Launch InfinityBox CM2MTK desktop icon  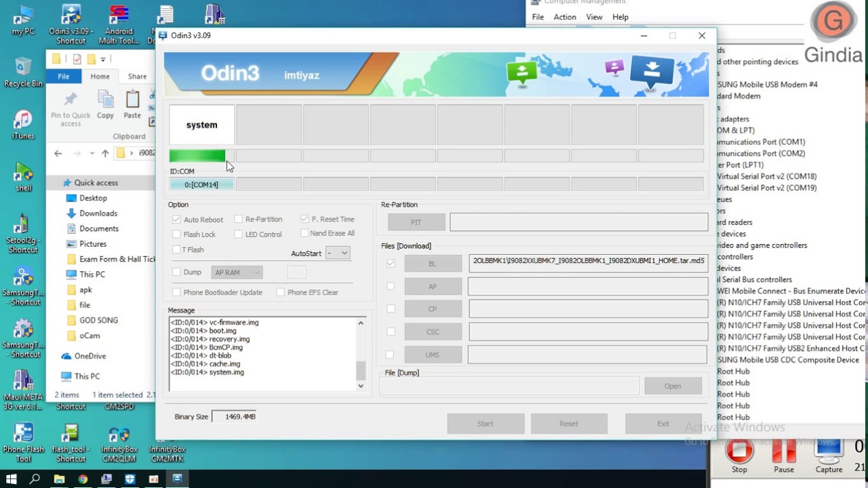(167, 443)
